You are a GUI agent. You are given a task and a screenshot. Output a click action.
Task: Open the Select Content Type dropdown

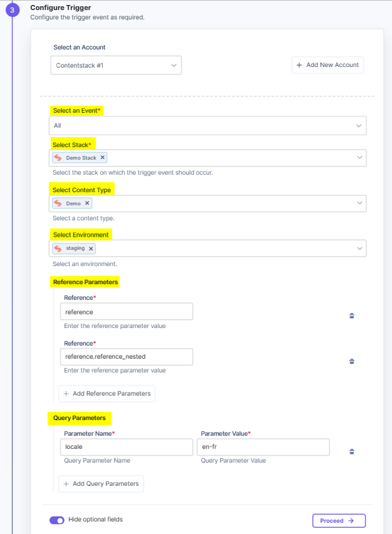coord(359,203)
